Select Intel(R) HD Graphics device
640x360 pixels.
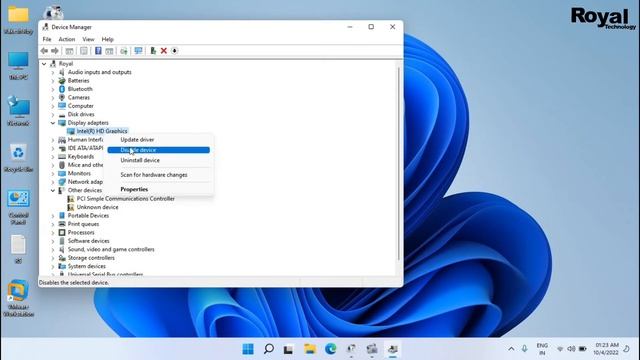click(102, 131)
